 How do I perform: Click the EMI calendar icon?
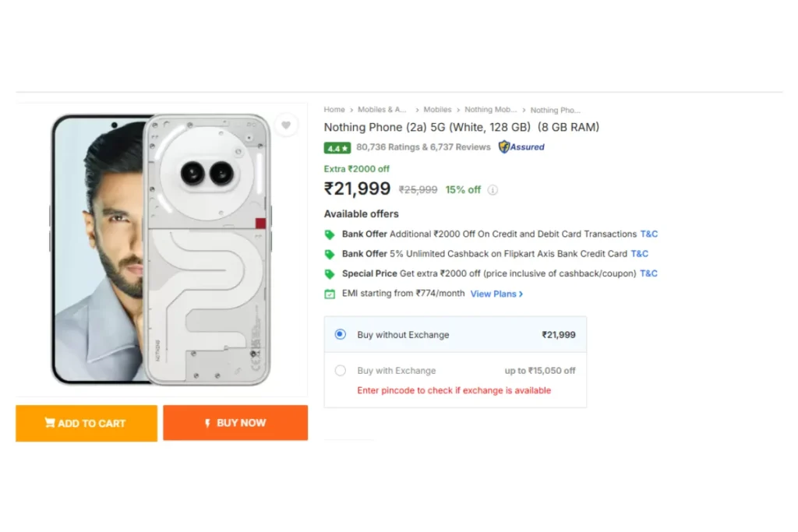coord(330,294)
